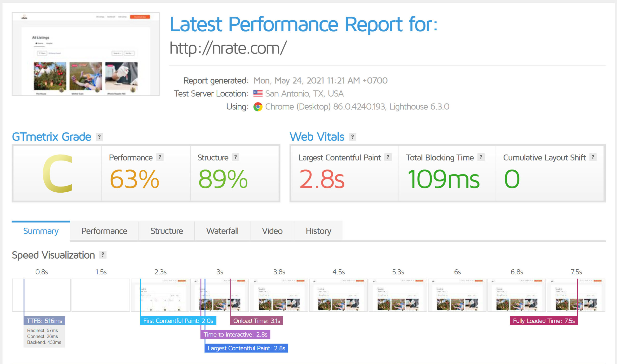This screenshot has height=364, width=617.
Task: Click the 0.8s filmstrip frame
Action: (x=41, y=295)
